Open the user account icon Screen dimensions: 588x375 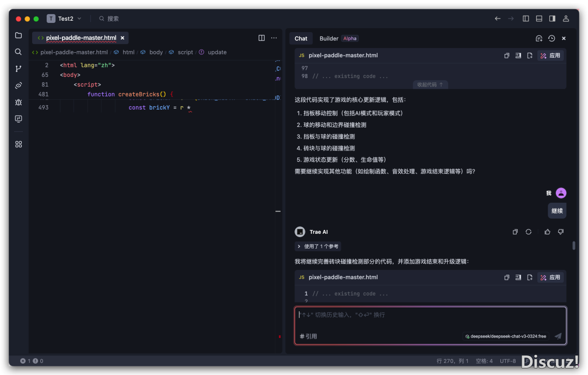[566, 19]
